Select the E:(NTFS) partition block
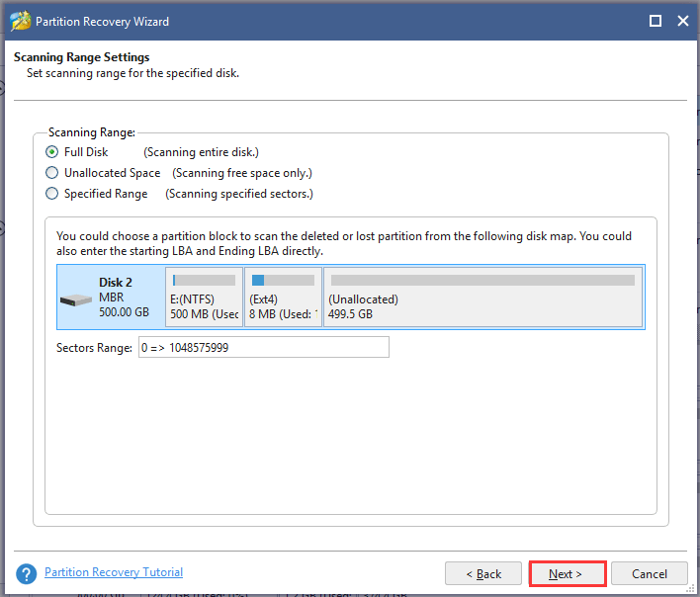Image resolution: width=700 pixels, height=597 pixels. click(x=204, y=298)
